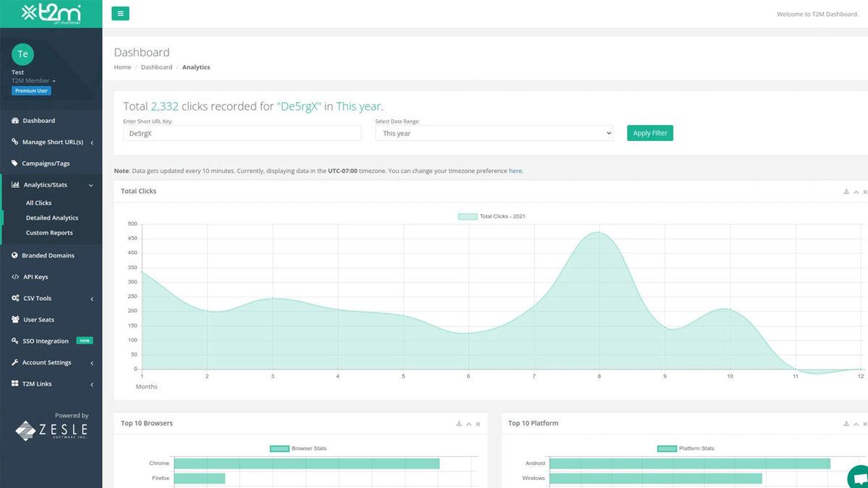Click the Apply Filter button
868x488 pixels.
650,133
